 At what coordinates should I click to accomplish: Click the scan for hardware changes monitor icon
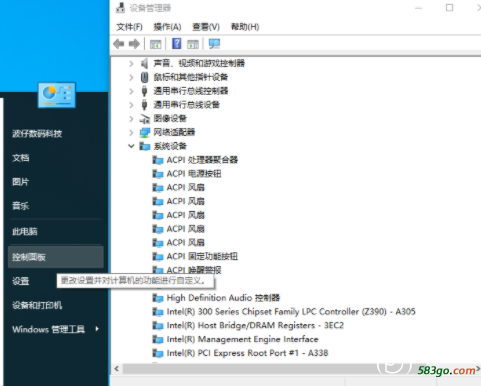click(x=214, y=44)
